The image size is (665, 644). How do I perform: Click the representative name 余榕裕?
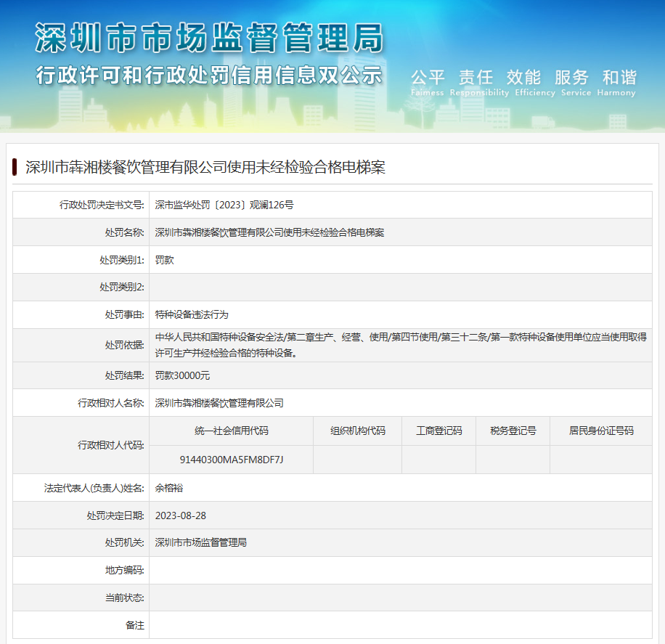coord(169,489)
